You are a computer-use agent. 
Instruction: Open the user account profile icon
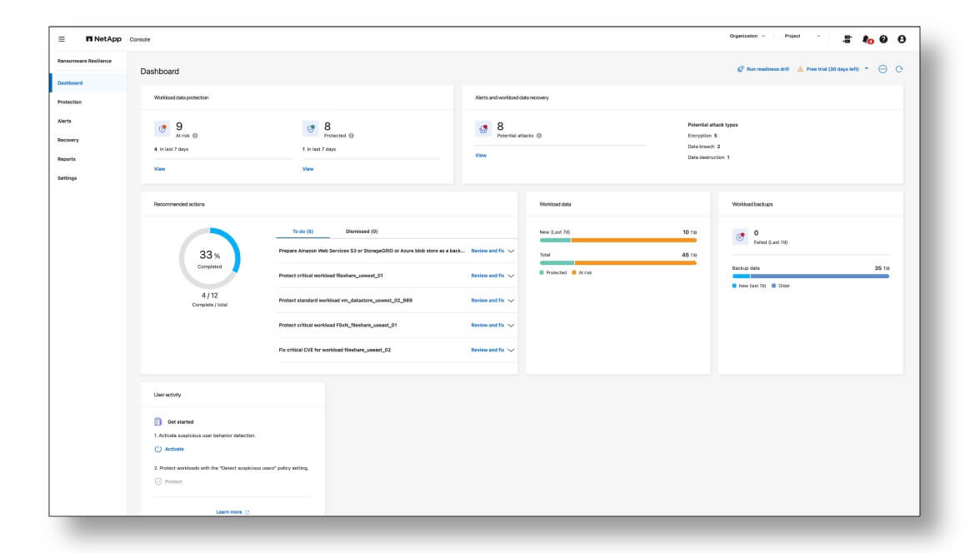click(x=902, y=39)
